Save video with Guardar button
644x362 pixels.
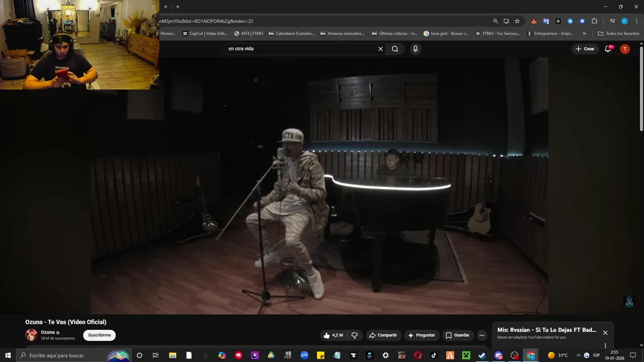[457, 335]
